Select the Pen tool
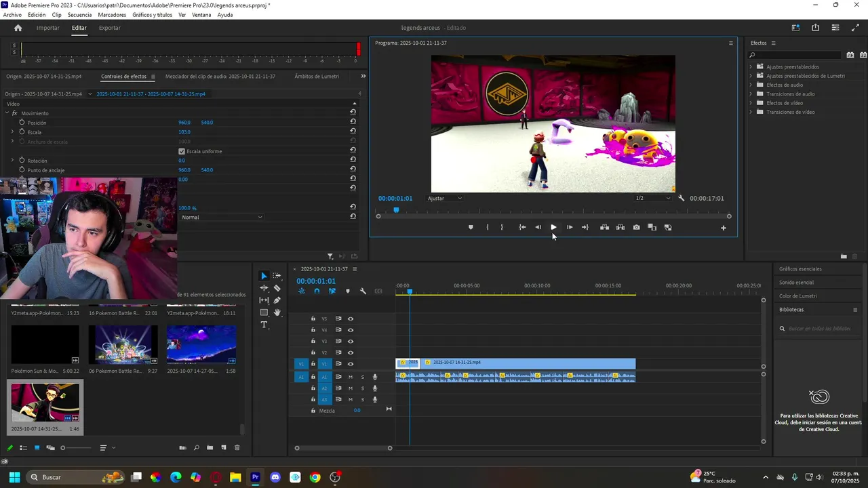The image size is (868, 488). 277,300
